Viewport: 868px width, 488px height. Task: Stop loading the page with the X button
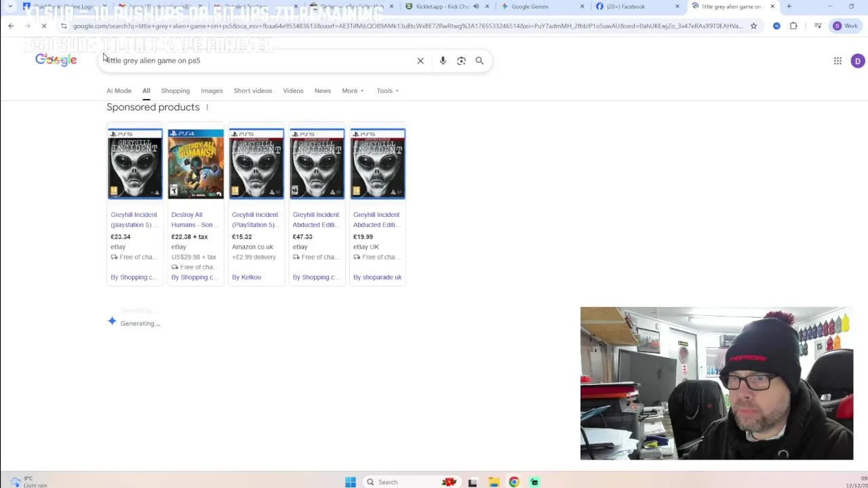click(x=44, y=26)
